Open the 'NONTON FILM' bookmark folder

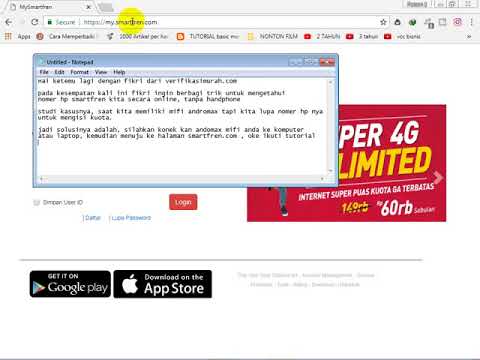[273, 36]
